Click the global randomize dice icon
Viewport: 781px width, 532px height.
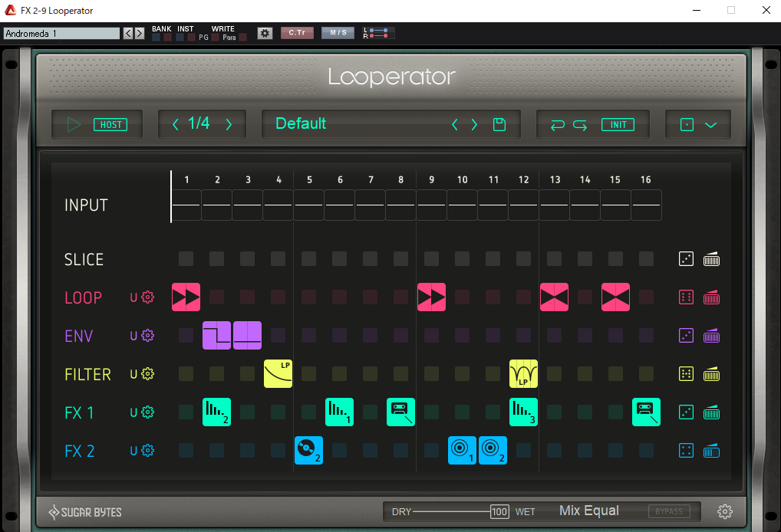[687, 124]
